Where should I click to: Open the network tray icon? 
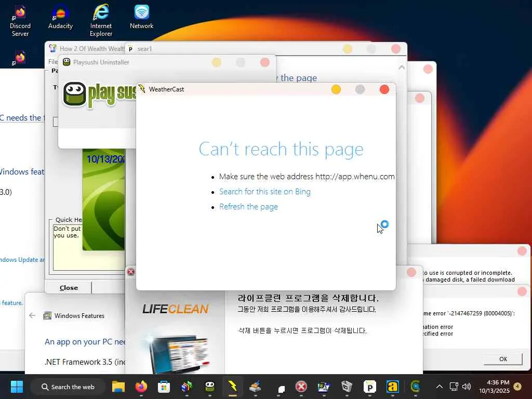pyautogui.click(x=454, y=387)
